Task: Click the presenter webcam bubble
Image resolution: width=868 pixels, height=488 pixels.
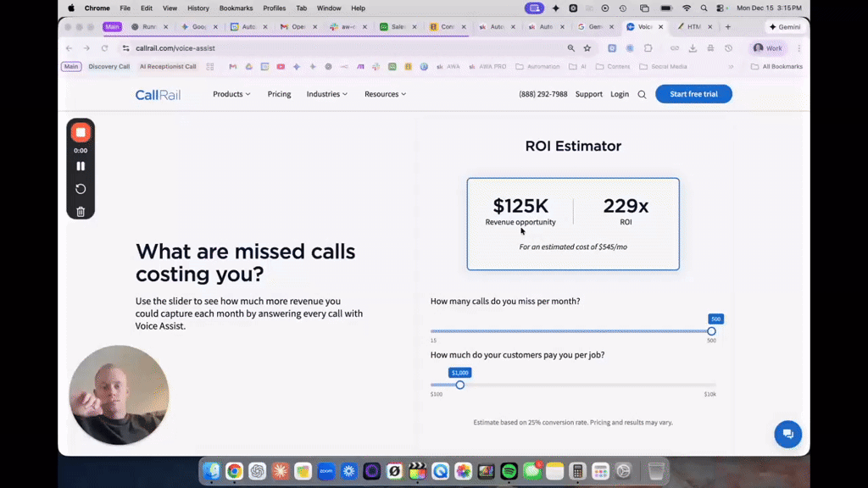Action: click(119, 395)
